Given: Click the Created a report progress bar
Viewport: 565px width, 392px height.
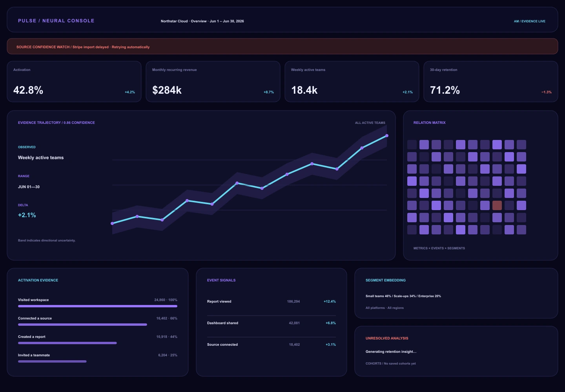Looking at the screenshot, I should tap(67, 343).
